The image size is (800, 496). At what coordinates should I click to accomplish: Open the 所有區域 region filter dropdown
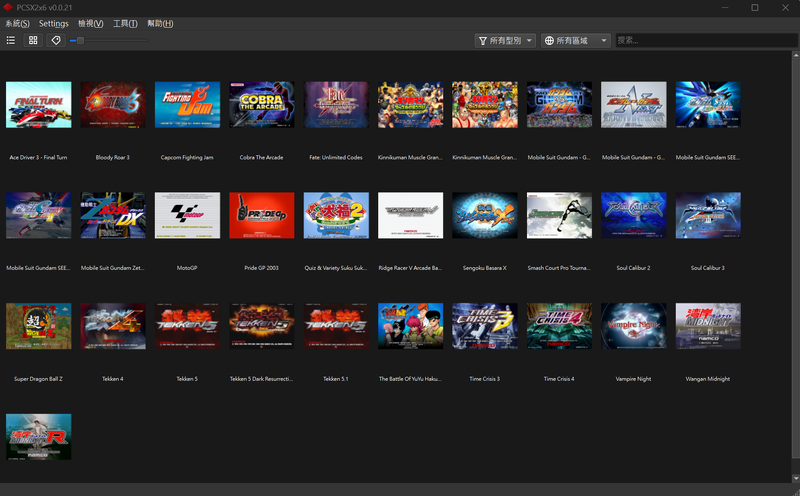click(576, 40)
